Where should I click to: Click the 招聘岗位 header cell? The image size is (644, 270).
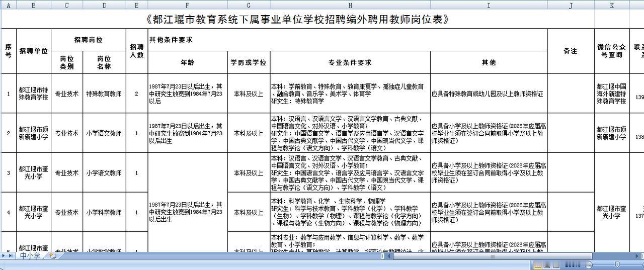point(88,40)
